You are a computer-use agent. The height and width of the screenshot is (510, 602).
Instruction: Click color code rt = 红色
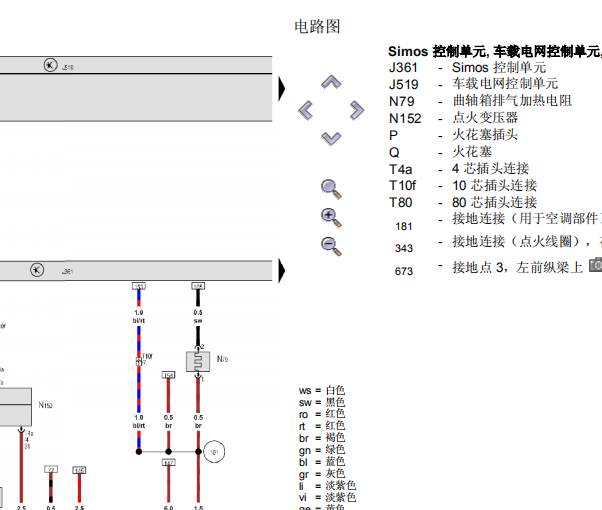tap(322, 426)
